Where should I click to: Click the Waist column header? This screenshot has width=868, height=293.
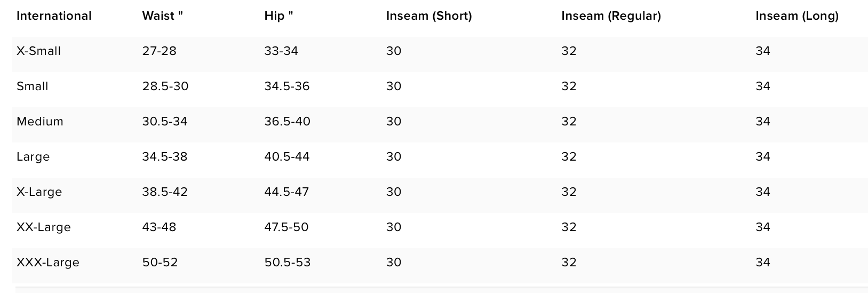pyautogui.click(x=162, y=16)
